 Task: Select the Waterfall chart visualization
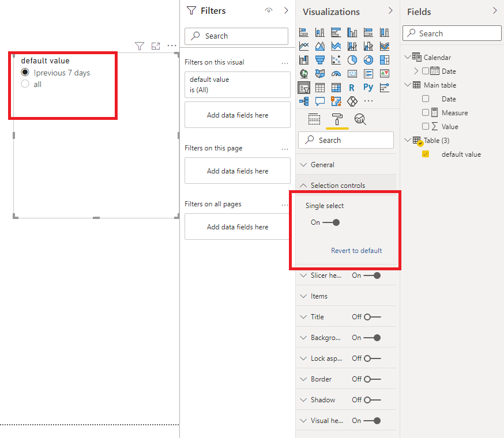[x=304, y=60]
